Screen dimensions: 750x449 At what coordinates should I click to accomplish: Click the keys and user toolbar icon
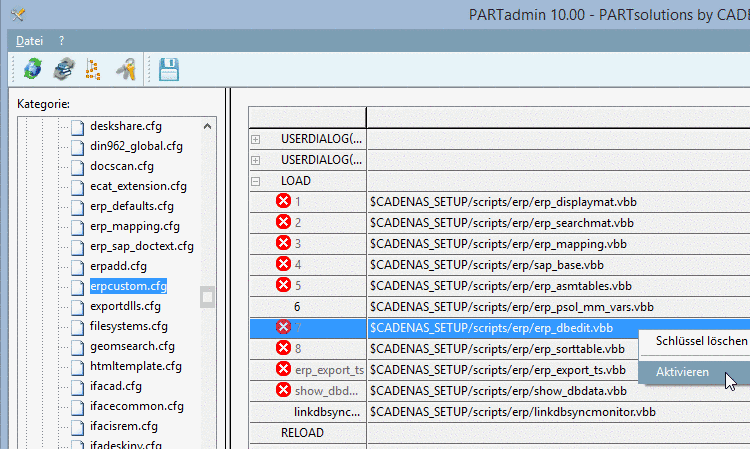(126, 69)
